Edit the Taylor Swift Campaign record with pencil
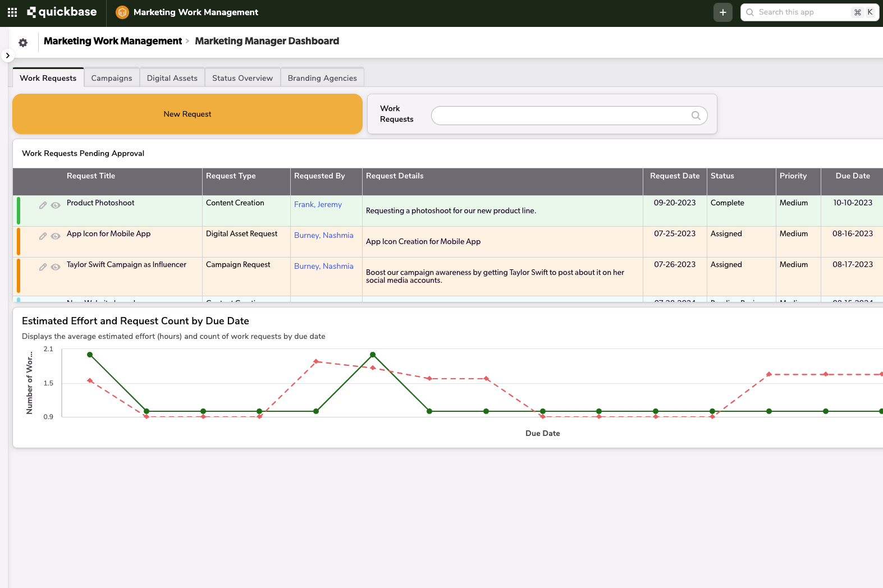This screenshot has width=883, height=588. tap(43, 267)
